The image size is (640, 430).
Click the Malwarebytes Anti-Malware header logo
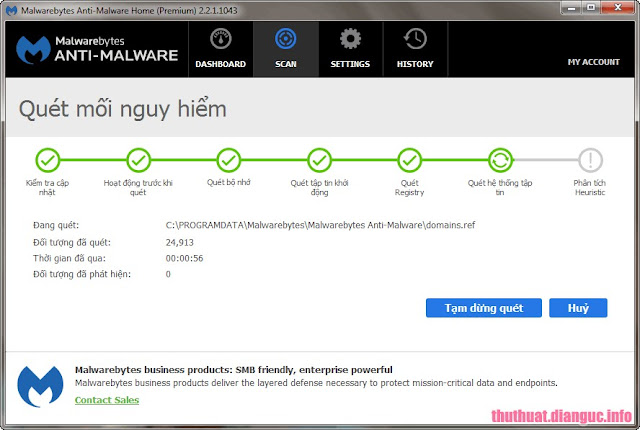97,49
